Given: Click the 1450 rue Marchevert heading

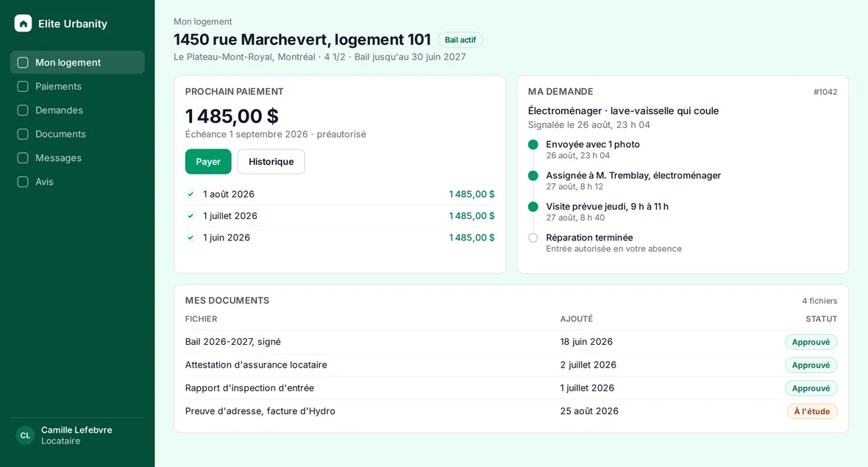Looking at the screenshot, I should (x=302, y=39).
